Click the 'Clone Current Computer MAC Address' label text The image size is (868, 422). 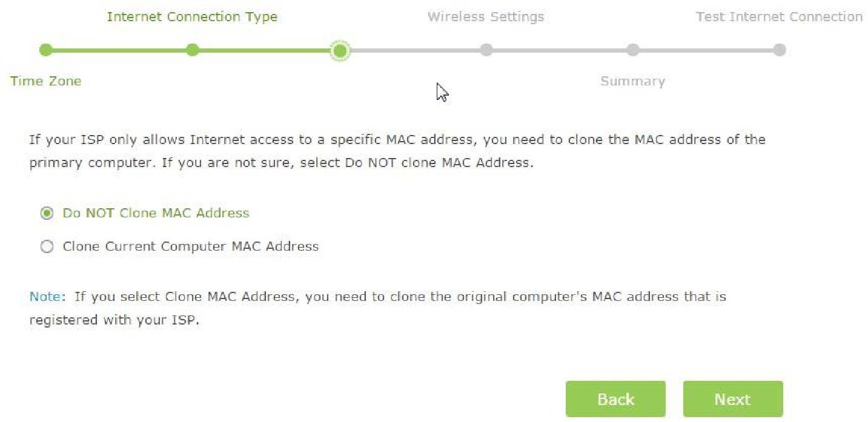click(x=190, y=246)
